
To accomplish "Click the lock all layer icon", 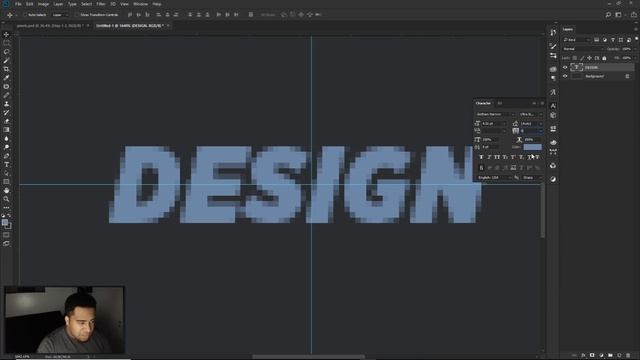I will [604, 58].
